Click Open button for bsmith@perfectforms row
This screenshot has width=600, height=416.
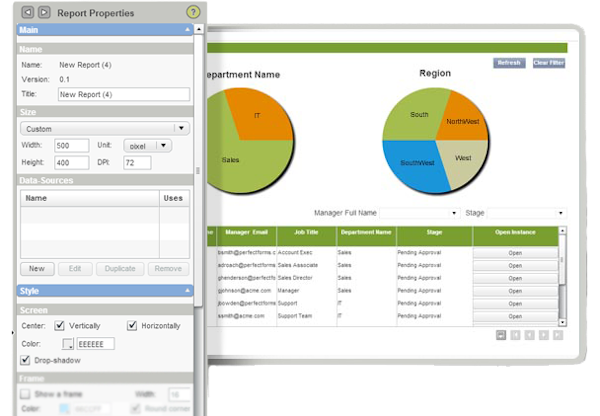pos(515,253)
